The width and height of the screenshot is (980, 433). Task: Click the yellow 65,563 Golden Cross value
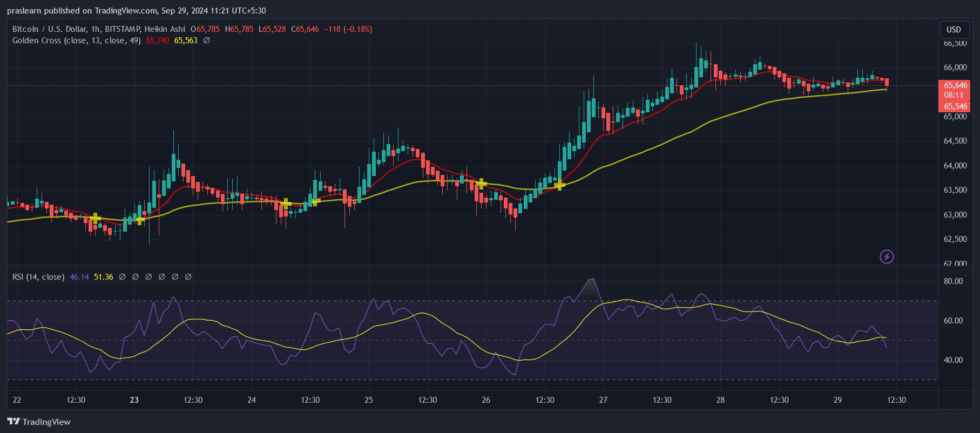186,40
